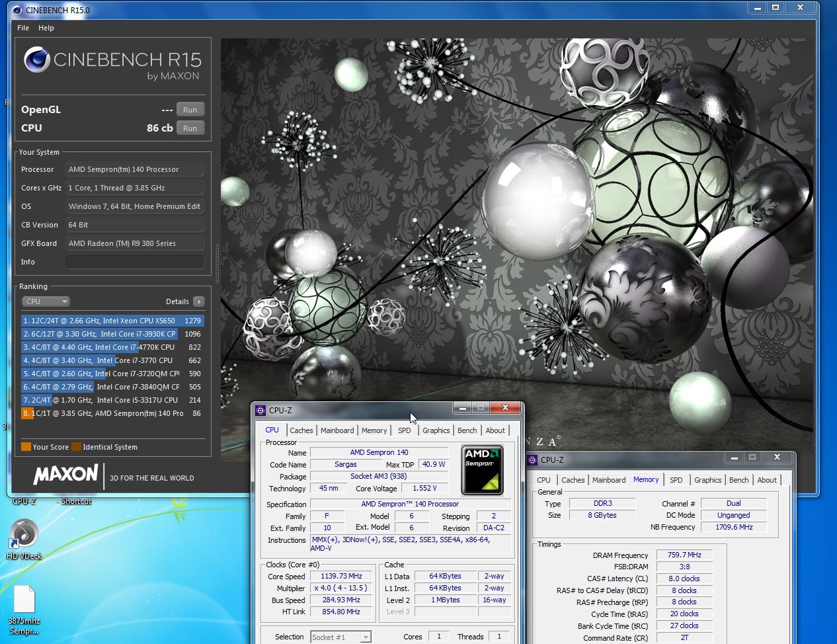
Task: Switch to About tab in front CPU-Z
Action: point(495,430)
